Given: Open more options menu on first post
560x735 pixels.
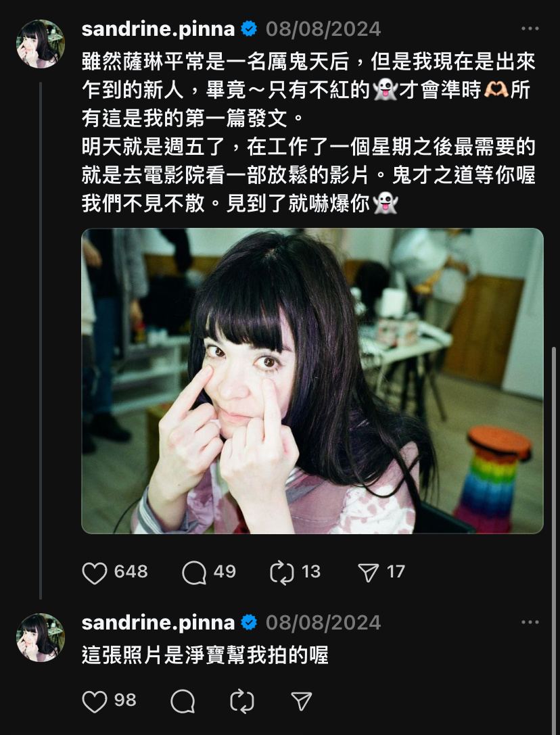Looking at the screenshot, I should pos(530,28).
